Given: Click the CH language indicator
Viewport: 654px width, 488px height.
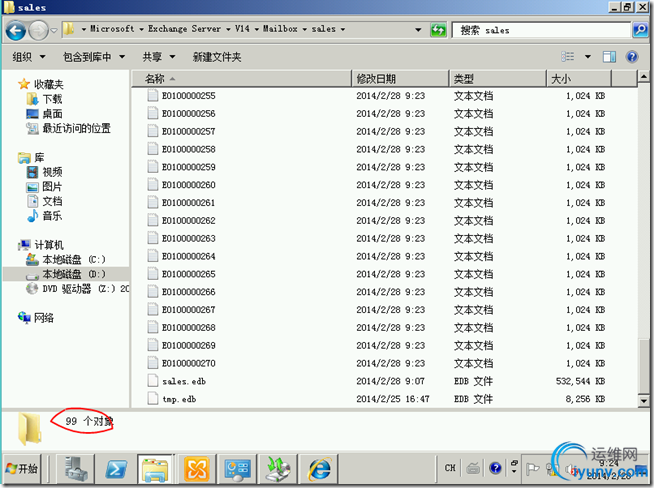Looking at the screenshot, I should point(450,468).
